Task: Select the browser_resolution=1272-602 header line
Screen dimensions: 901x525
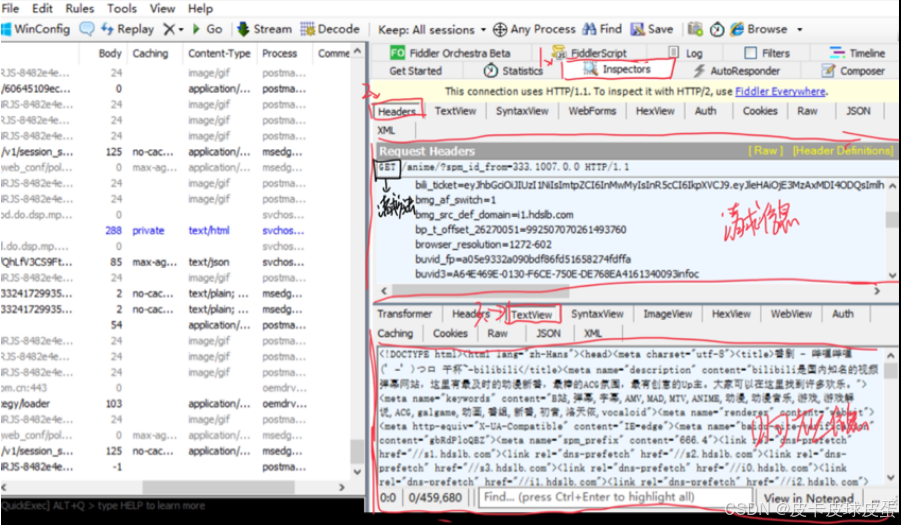Action: coord(483,244)
